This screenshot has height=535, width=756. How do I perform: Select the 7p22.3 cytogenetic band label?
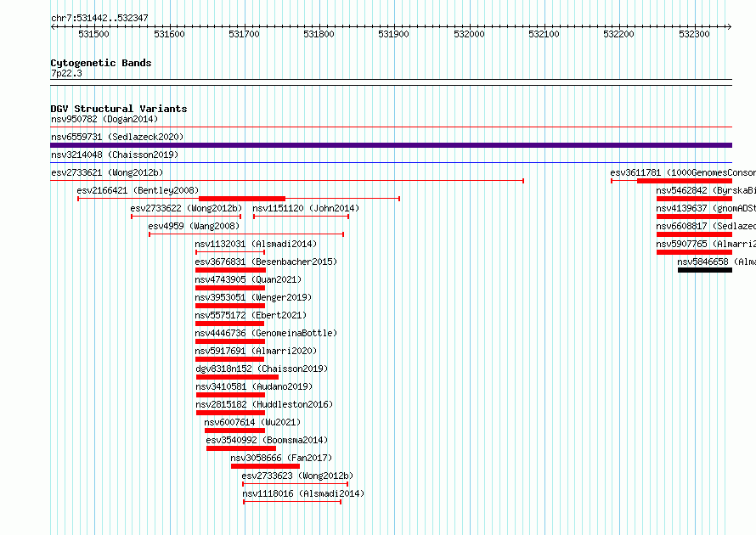click(x=66, y=73)
